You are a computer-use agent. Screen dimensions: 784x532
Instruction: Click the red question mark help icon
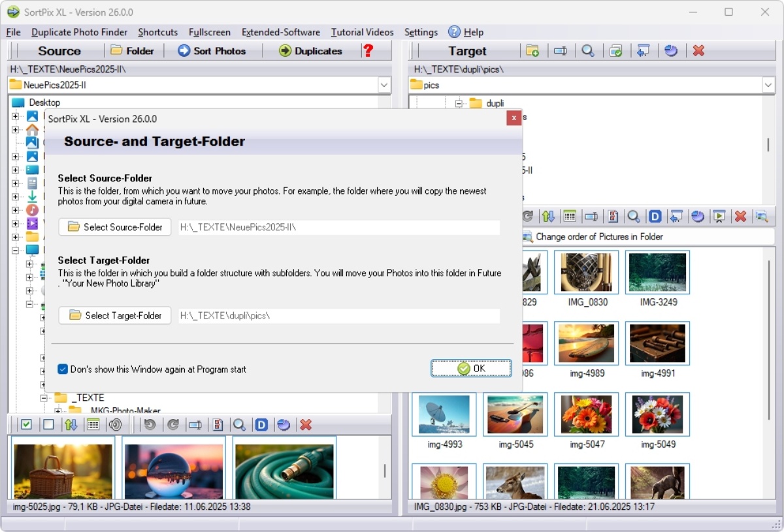pos(368,50)
